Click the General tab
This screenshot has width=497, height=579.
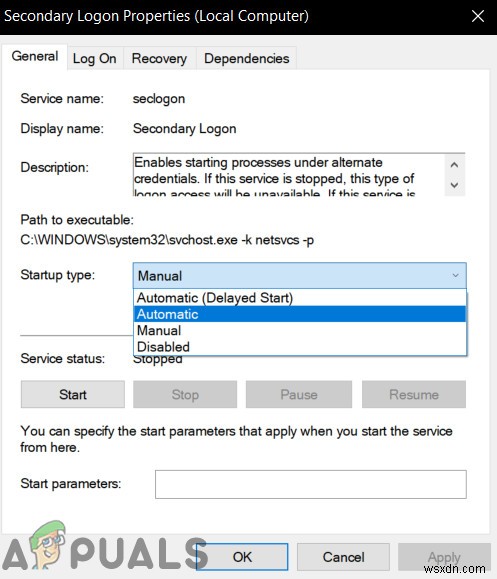(x=35, y=56)
